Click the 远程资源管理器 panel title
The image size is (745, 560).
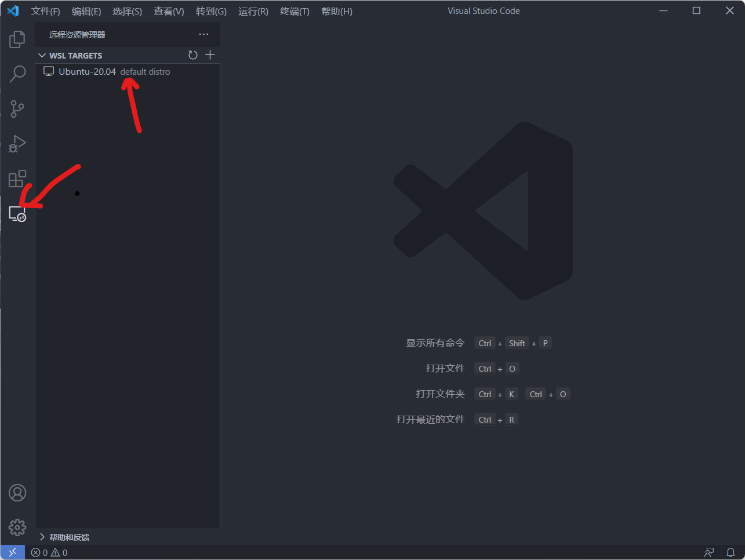[x=77, y=35]
